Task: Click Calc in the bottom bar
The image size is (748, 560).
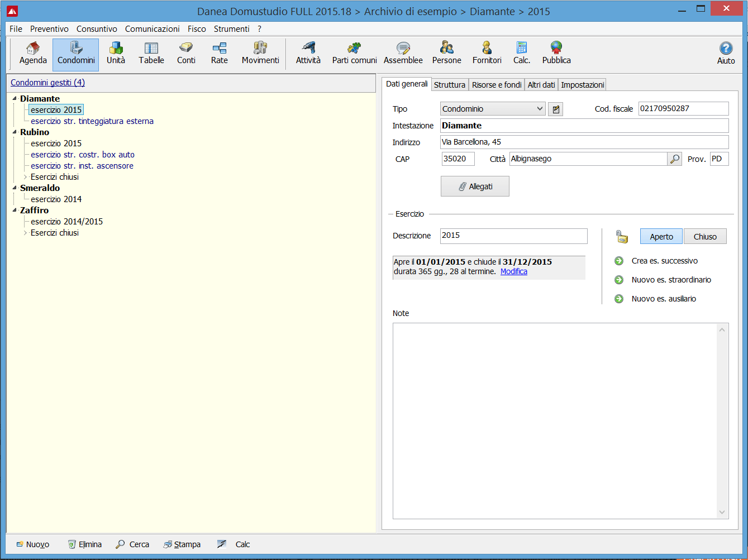Action: tap(234, 544)
